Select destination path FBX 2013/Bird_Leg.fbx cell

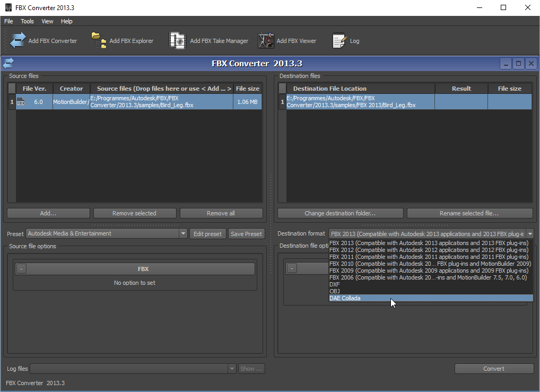click(360, 102)
